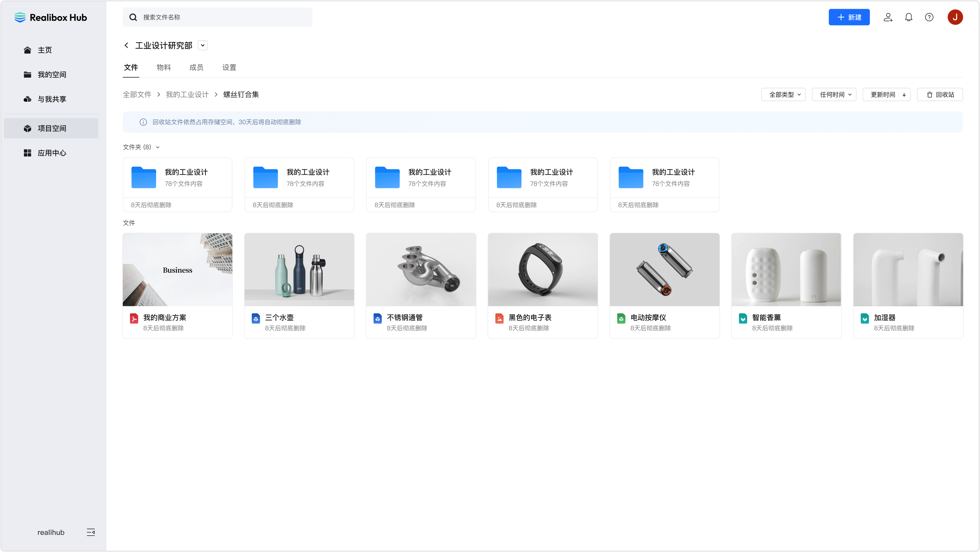This screenshot has height=552, width=980.
Task: Open the 回收站 button
Action: [940, 95]
